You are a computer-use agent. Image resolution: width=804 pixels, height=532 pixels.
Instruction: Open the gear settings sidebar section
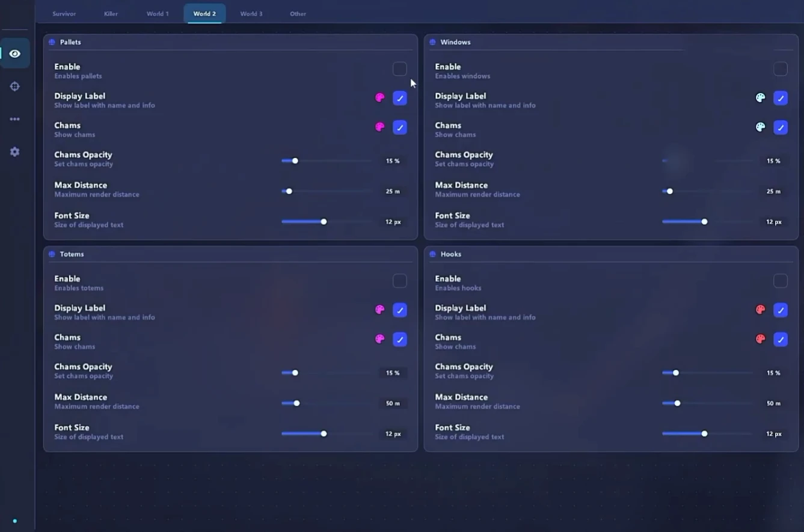(x=15, y=152)
